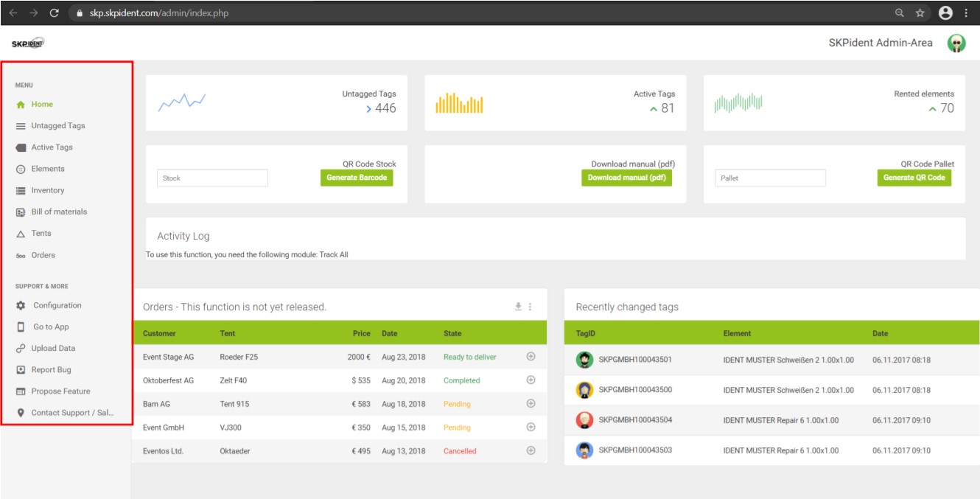Click the Stock input field
The height and width of the screenshot is (499, 980).
tap(212, 178)
